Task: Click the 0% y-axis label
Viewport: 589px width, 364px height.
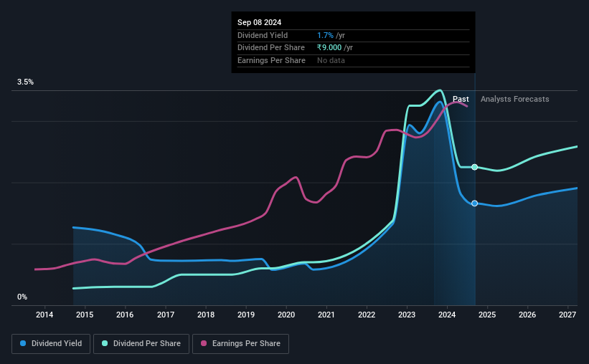Action: tap(22, 297)
